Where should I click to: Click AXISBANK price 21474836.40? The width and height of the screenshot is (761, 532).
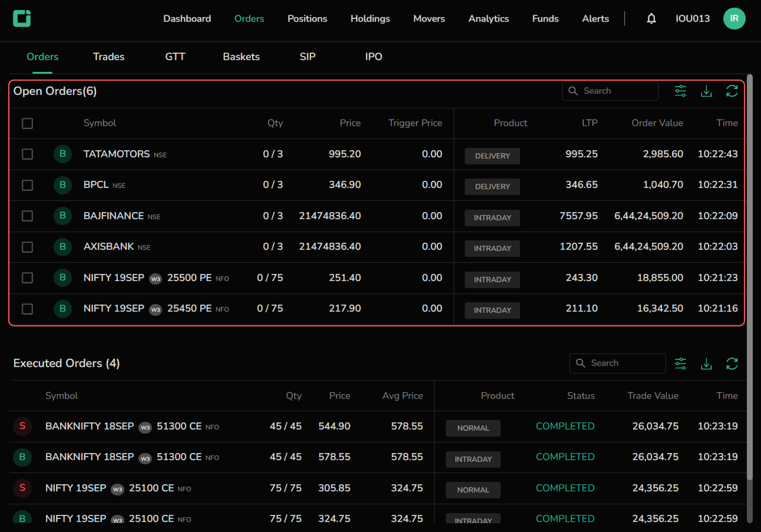[330, 246]
